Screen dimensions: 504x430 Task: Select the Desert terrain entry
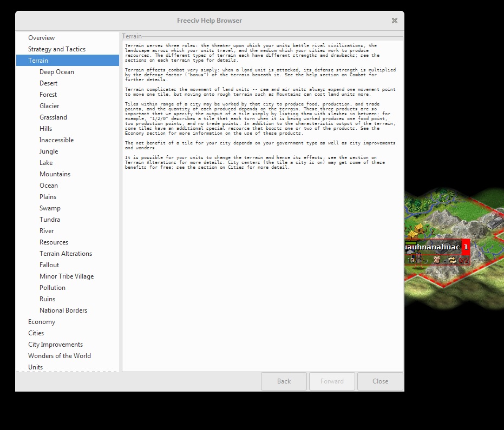coord(48,83)
